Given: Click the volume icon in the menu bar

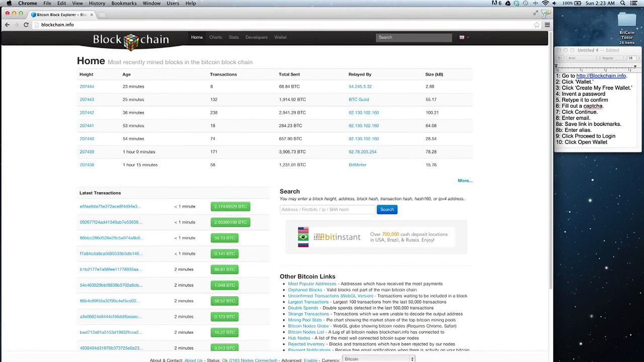Looking at the screenshot, I should pyautogui.click(x=554, y=4).
